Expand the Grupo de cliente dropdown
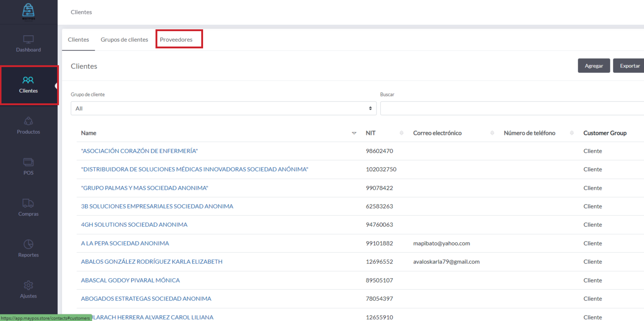 (223, 108)
